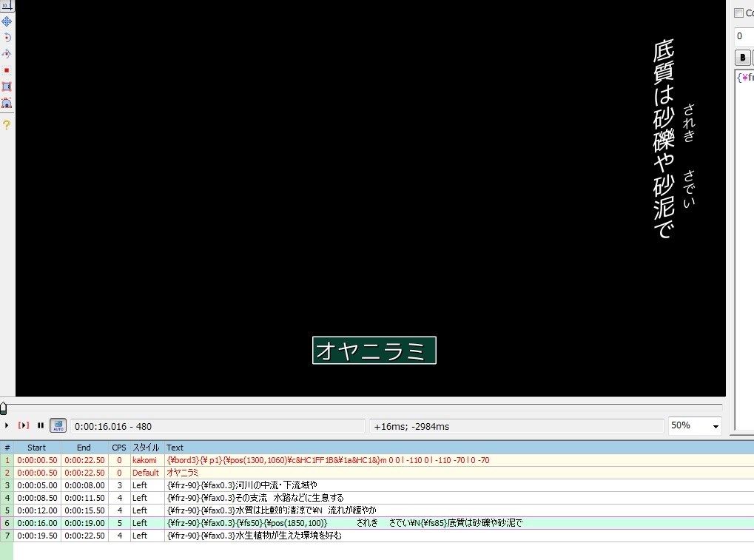Select the vector clip tool

7,103
